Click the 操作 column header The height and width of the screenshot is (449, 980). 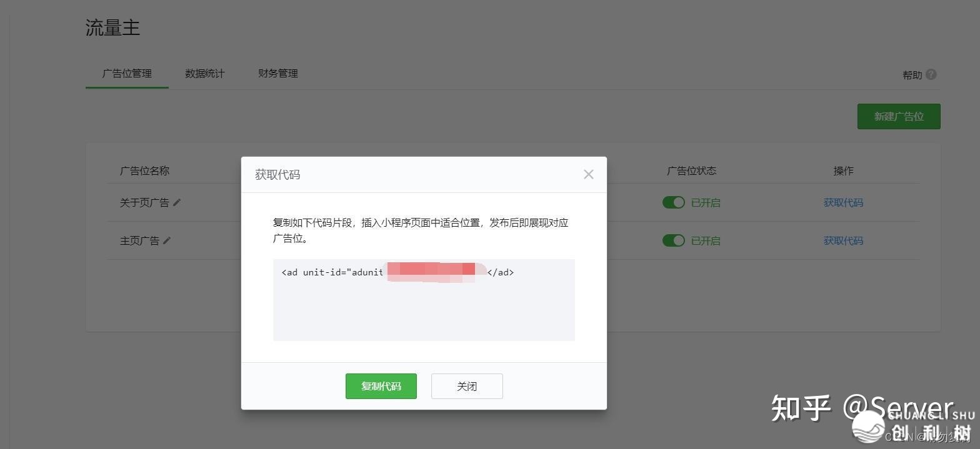click(x=842, y=170)
